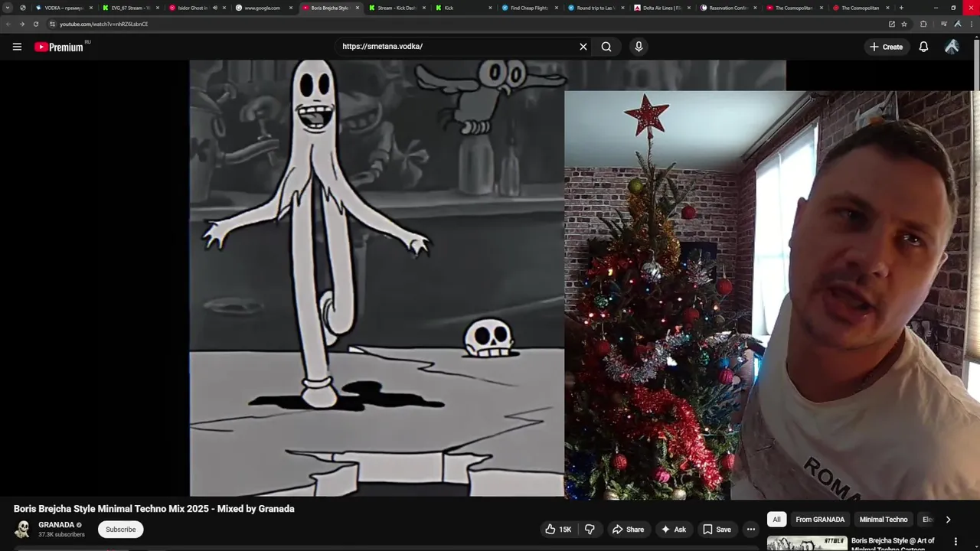Image resolution: width=980 pixels, height=551 pixels.
Task: Save video to playlist
Action: (x=717, y=530)
